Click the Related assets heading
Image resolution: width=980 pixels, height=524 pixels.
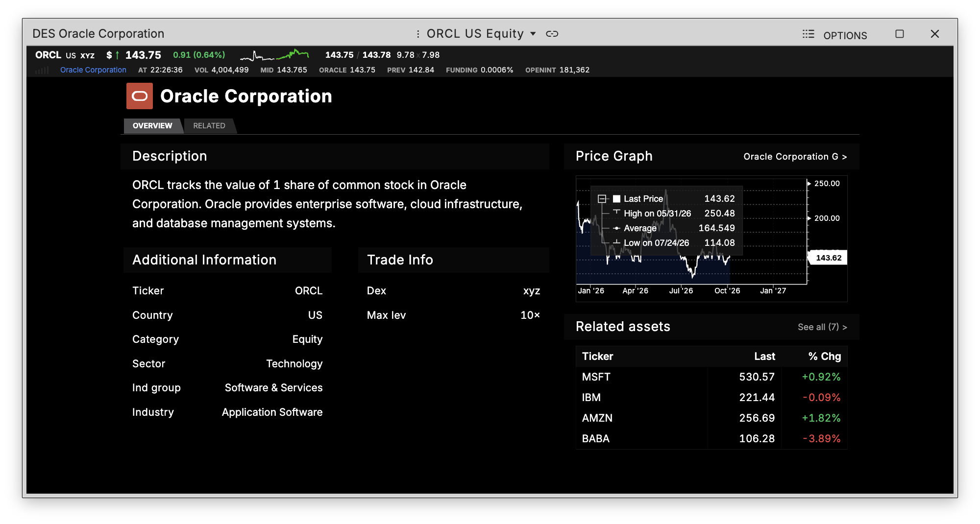pos(623,327)
